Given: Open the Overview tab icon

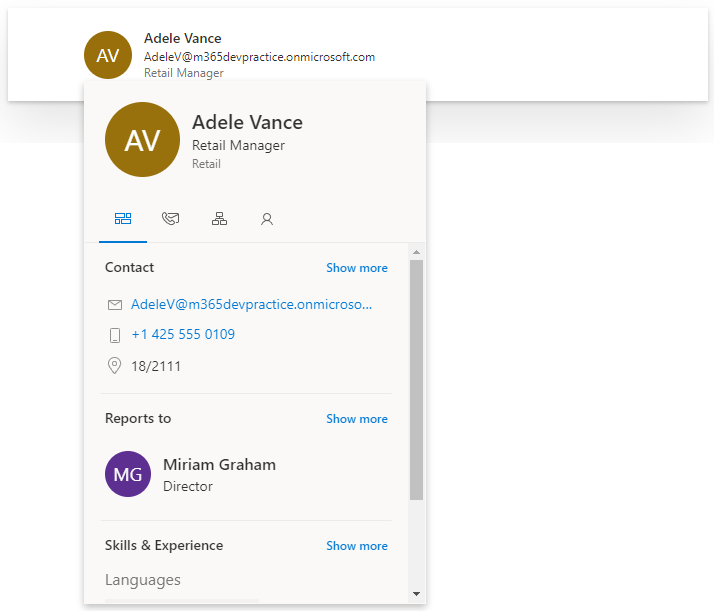Looking at the screenshot, I should coord(123,219).
